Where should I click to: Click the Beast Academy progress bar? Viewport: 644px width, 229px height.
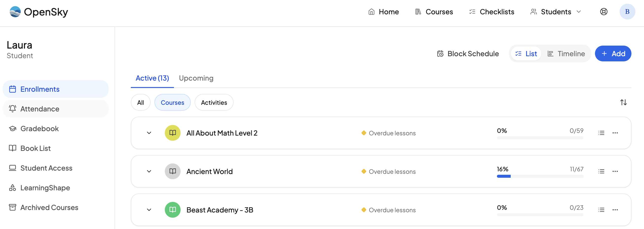(x=540, y=215)
